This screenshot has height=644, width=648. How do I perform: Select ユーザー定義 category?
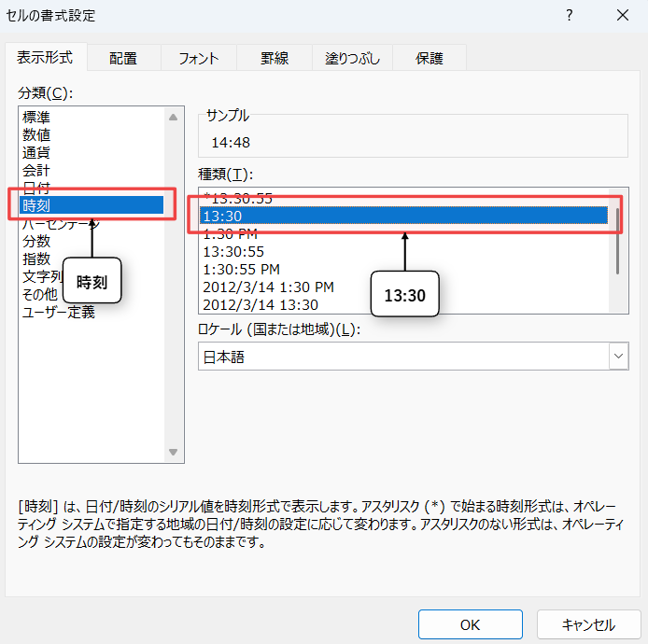(58, 312)
